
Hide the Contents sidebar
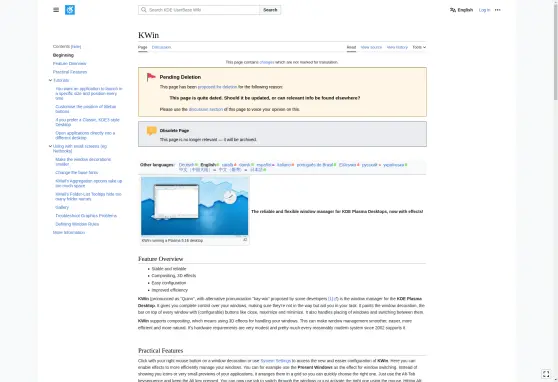[76, 47]
